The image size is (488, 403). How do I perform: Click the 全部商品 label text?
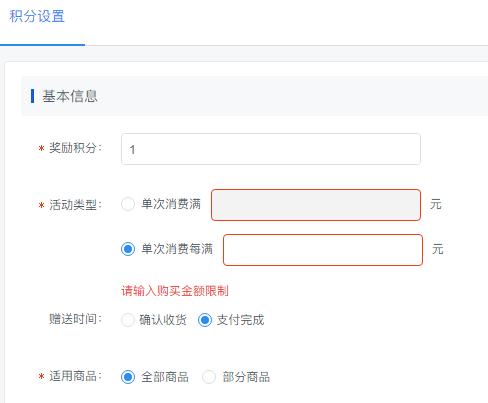click(x=165, y=377)
